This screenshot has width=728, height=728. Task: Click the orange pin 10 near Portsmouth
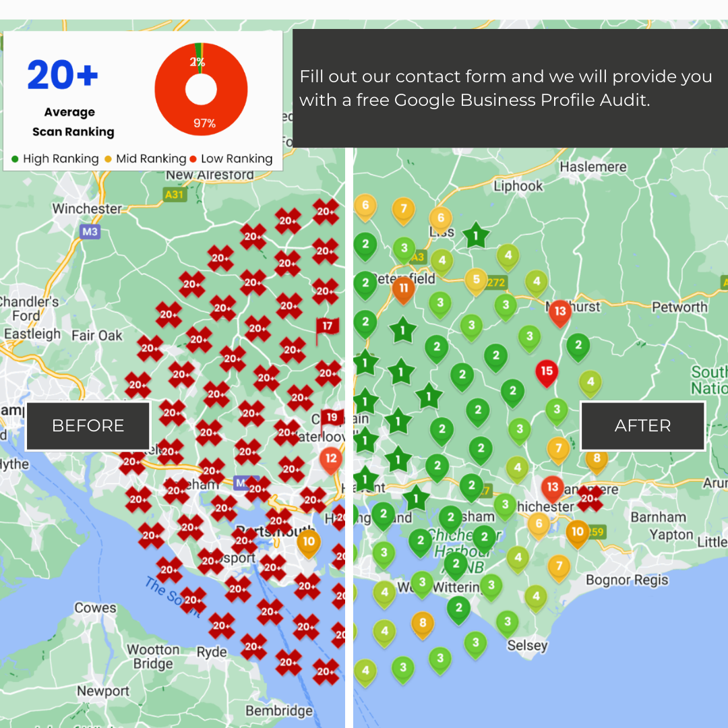[x=308, y=541]
